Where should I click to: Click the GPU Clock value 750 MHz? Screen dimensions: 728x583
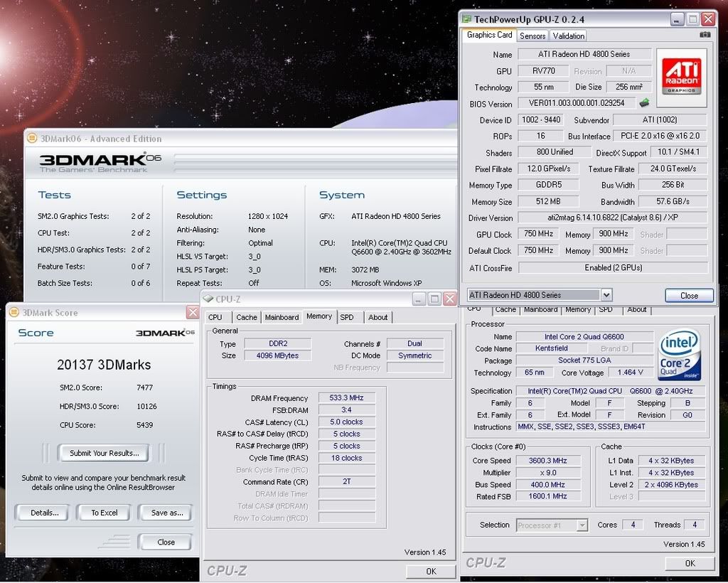[538, 234]
